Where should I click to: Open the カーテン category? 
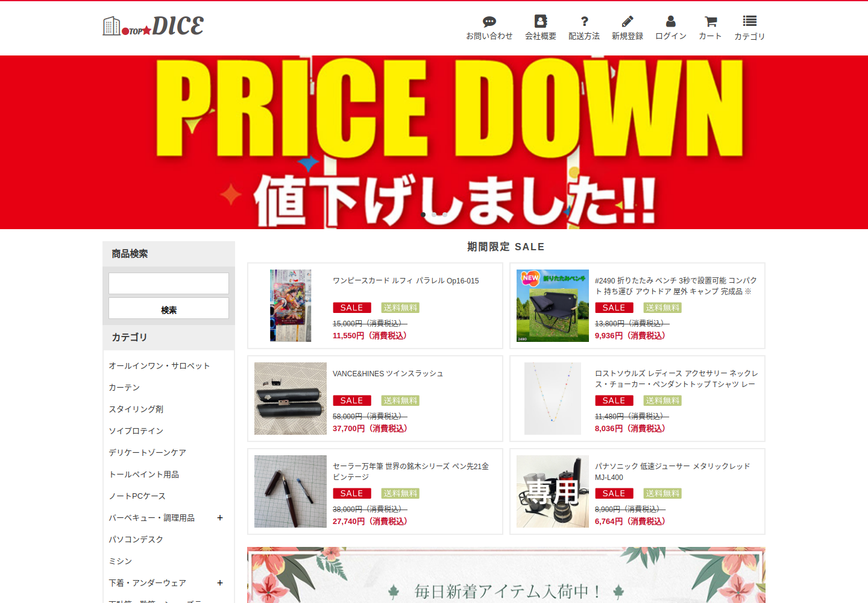pyautogui.click(x=124, y=388)
